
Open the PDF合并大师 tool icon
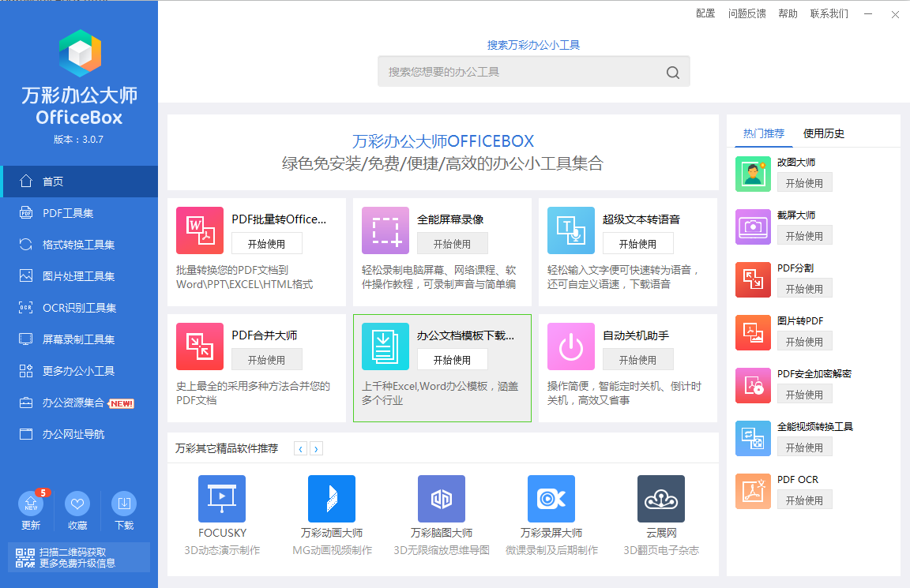click(x=200, y=346)
